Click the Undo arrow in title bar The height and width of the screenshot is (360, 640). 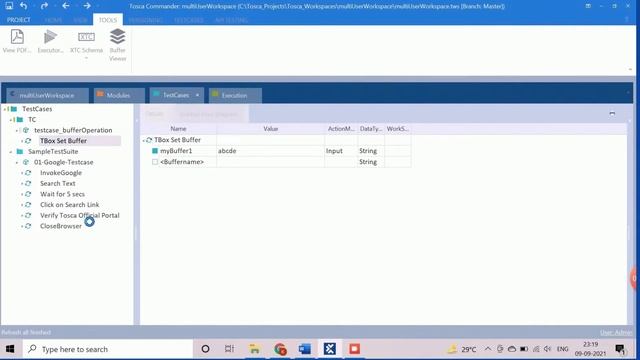click(x=24, y=6)
